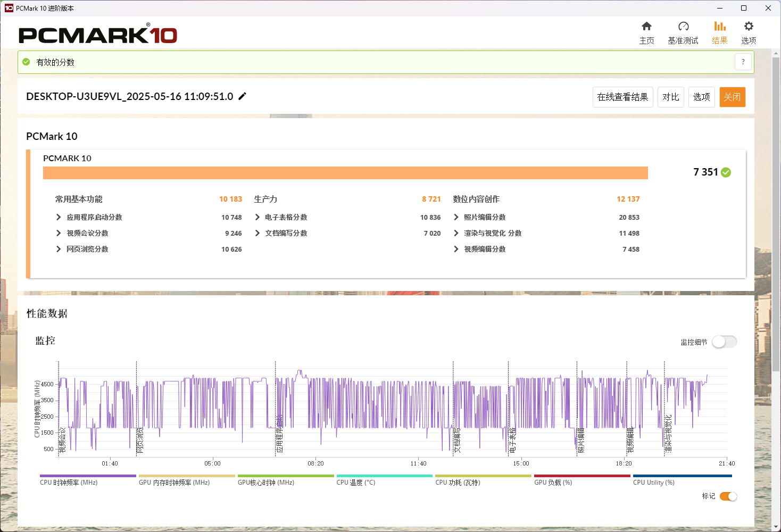Expand 视频编辑分数 row
The height and width of the screenshot is (532, 781).
coord(456,249)
